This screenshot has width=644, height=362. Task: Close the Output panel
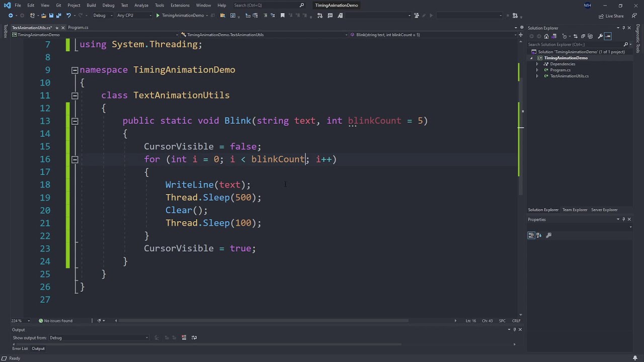pos(520,330)
